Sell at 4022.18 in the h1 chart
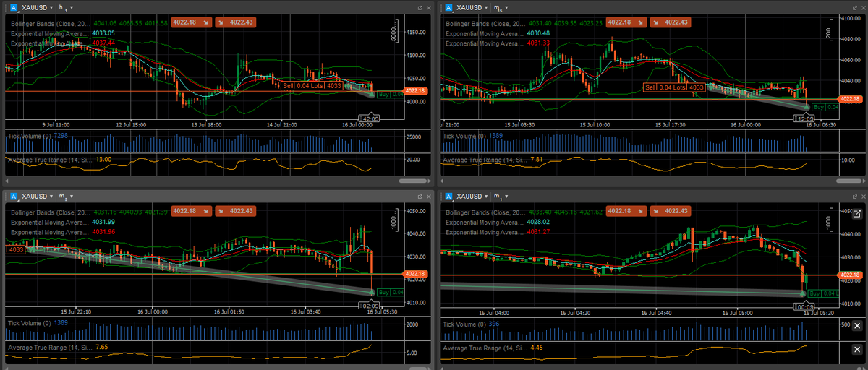Screen dimensions: 868x370 point(191,22)
